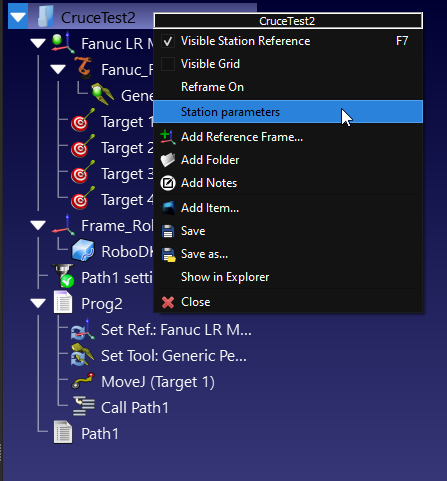
Task: Click the Add Reference Frame menu icon
Action: click(168, 137)
